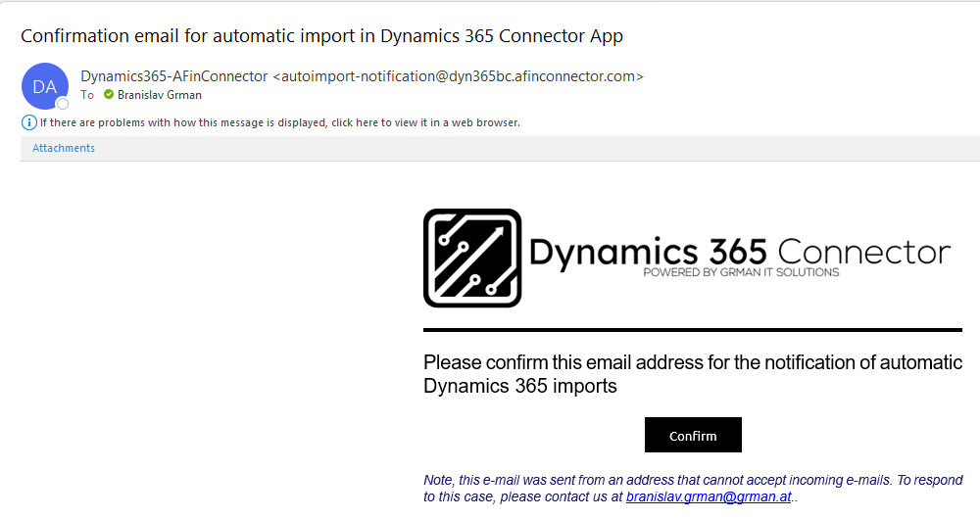Viewport: 980px width, 519px height.
Task: Click the black Confirm button
Action: pyautogui.click(x=693, y=435)
